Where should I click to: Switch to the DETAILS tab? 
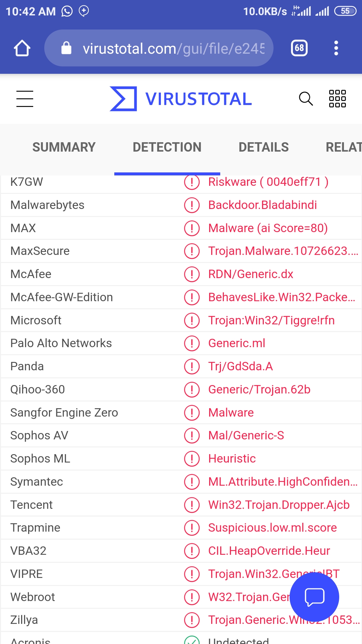coord(263,147)
